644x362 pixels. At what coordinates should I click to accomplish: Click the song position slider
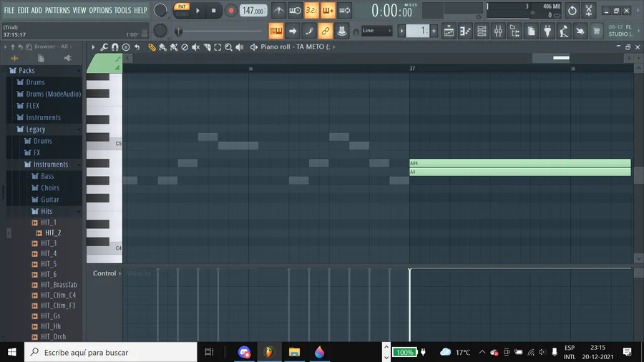click(x=219, y=31)
